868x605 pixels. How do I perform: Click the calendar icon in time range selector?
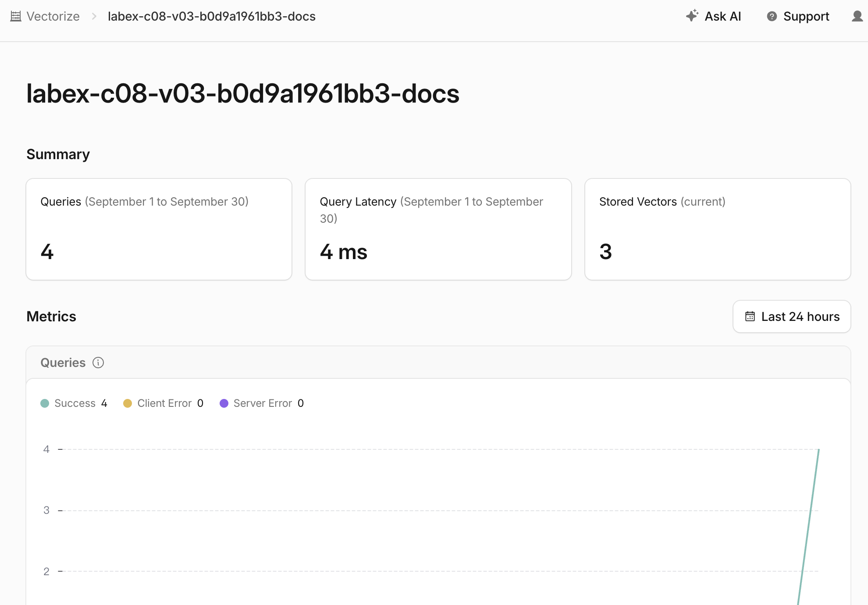(750, 317)
